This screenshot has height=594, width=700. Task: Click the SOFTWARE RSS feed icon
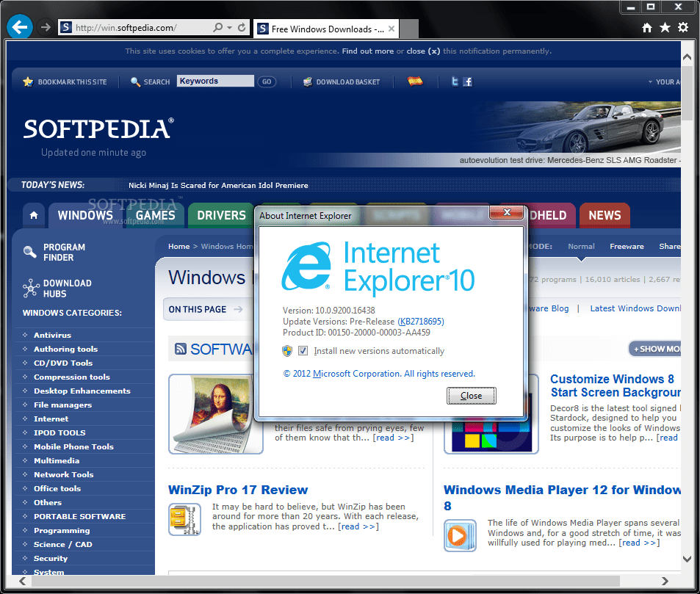pyautogui.click(x=181, y=349)
